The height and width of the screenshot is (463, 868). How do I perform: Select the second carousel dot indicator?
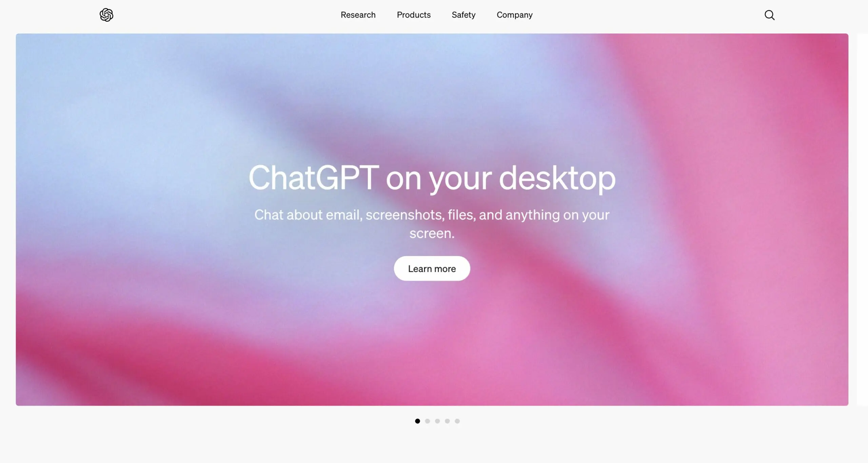pyautogui.click(x=427, y=421)
